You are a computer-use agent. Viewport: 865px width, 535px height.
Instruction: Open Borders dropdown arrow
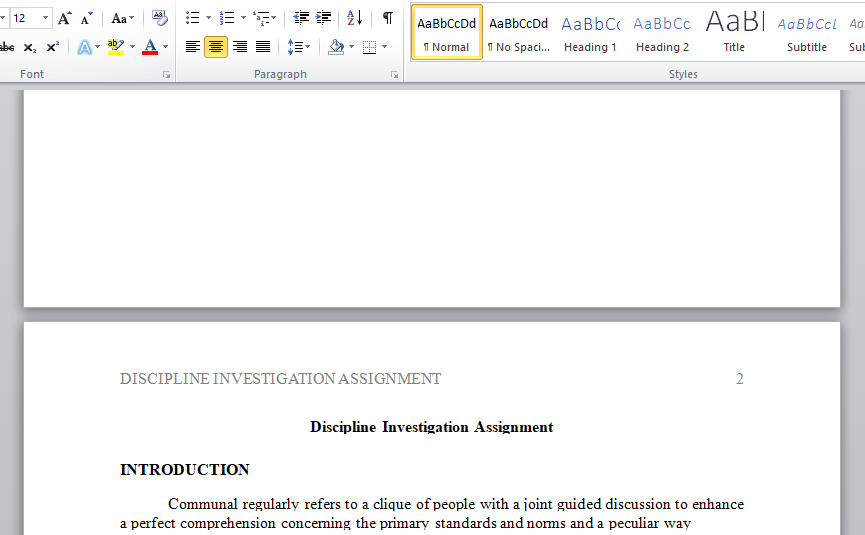coord(385,47)
